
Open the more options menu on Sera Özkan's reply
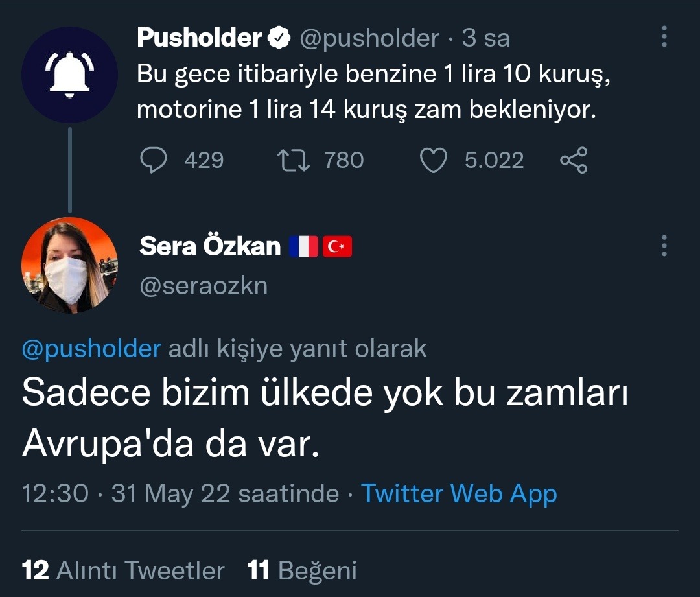[x=664, y=246]
